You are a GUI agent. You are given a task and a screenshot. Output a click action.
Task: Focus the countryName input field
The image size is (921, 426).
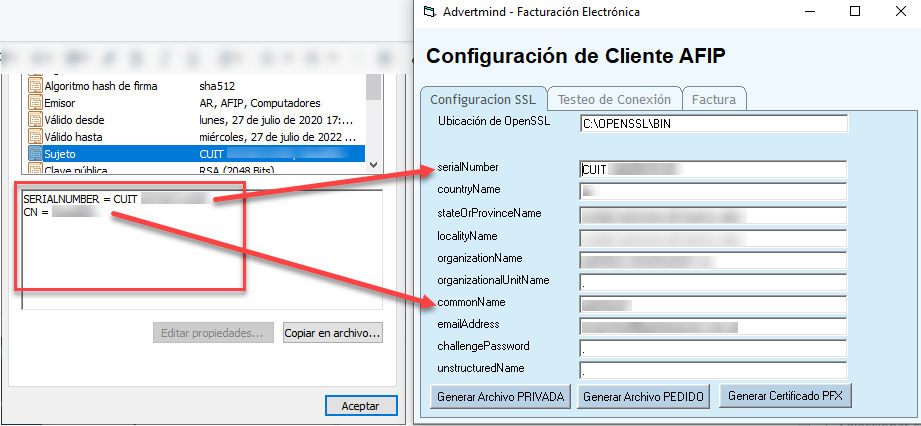point(714,192)
